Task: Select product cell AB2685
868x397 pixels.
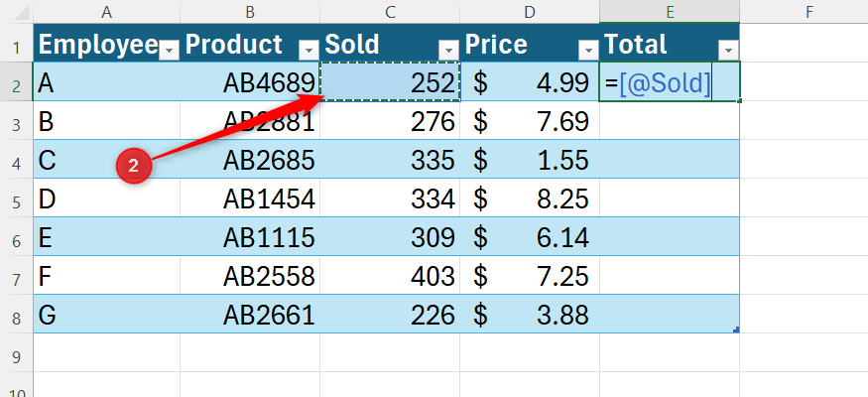Action: point(250,160)
